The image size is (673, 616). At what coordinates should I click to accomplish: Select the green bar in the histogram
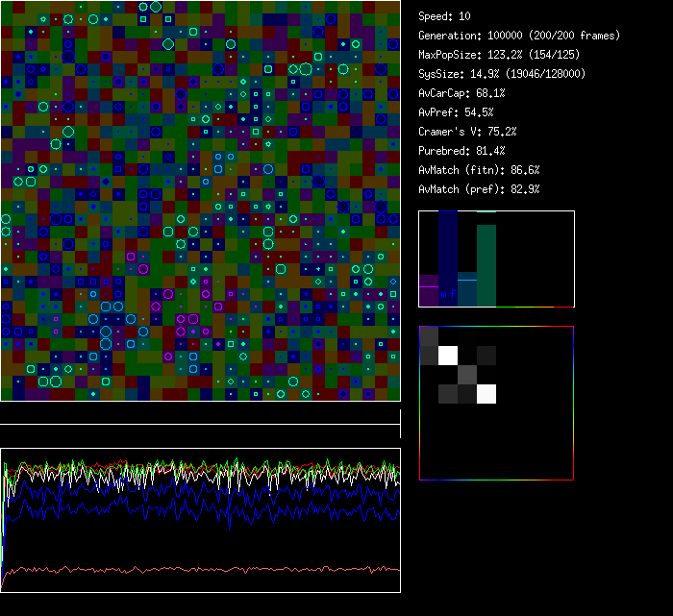coord(486,264)
